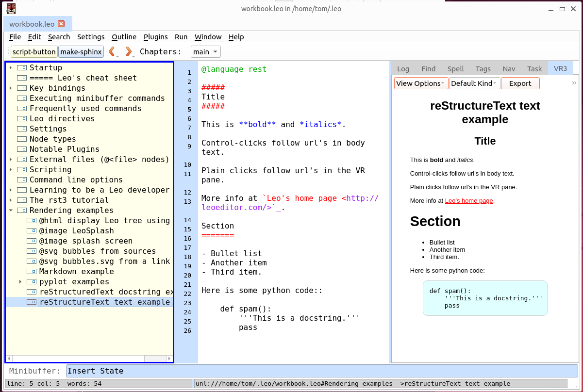Screen dimensions: 583x392
Task: Click the back arrow navigation icon
Action: point(112,51)
